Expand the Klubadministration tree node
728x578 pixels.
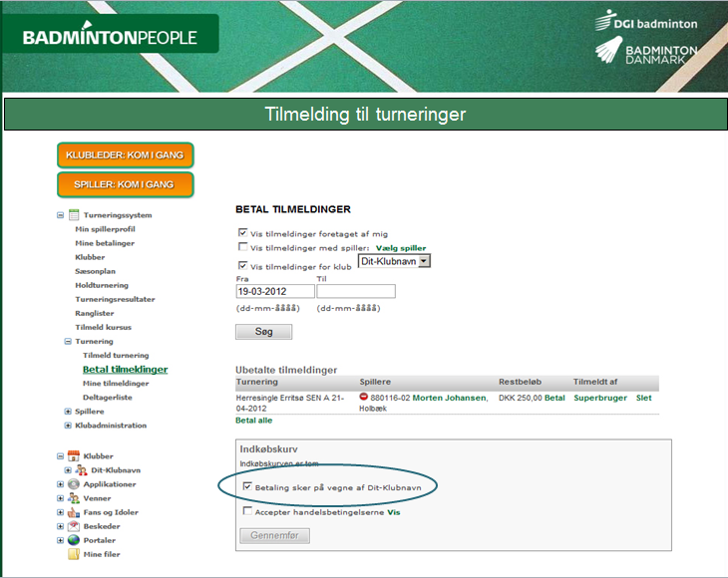(x=68, y=426)
